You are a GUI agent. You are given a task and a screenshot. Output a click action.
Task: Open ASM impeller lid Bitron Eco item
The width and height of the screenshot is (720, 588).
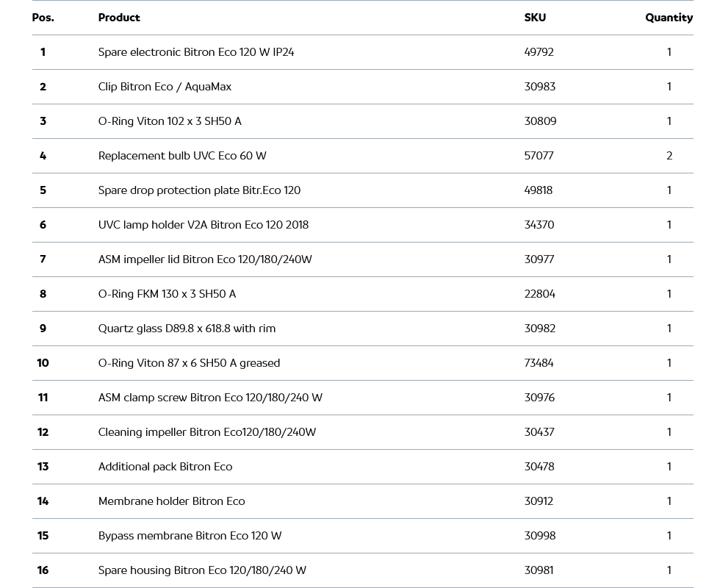pos(205,259)
